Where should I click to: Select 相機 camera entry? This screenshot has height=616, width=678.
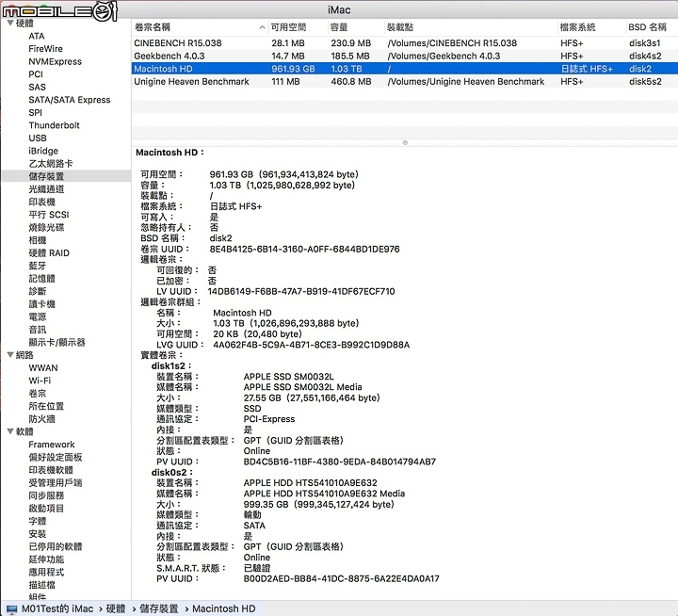pos(37,240)
